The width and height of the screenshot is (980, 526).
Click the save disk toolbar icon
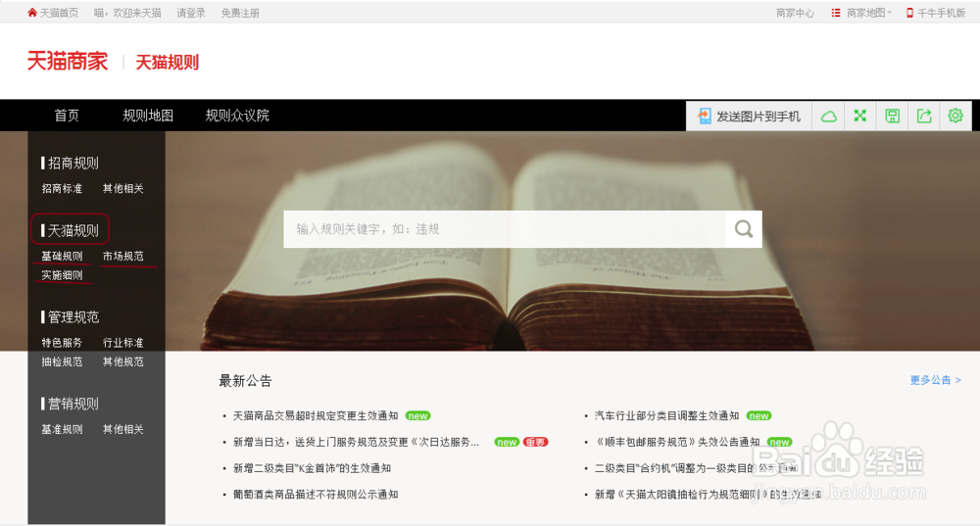pos(893,116)
